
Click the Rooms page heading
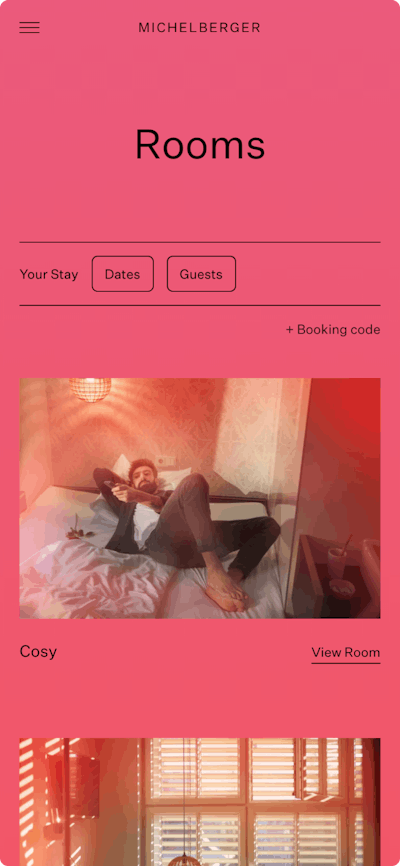200,144
